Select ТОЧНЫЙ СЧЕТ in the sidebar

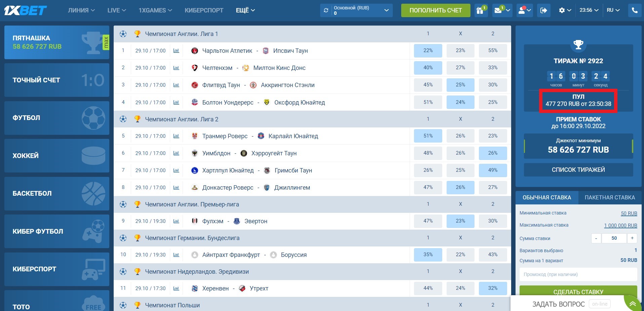click(x=57, y=80)
